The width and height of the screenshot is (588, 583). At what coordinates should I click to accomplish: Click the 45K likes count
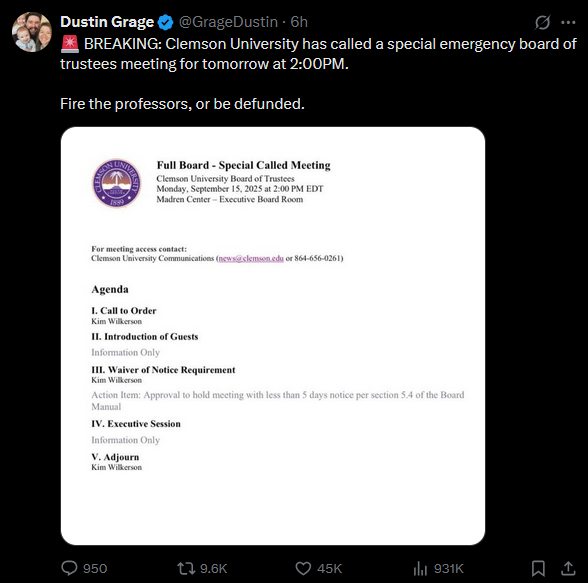(330, 569)
